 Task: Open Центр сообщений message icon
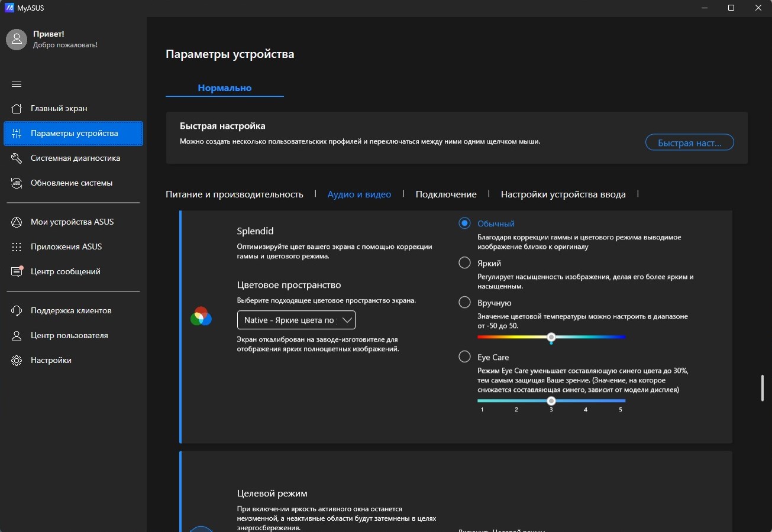click(17, 272)
